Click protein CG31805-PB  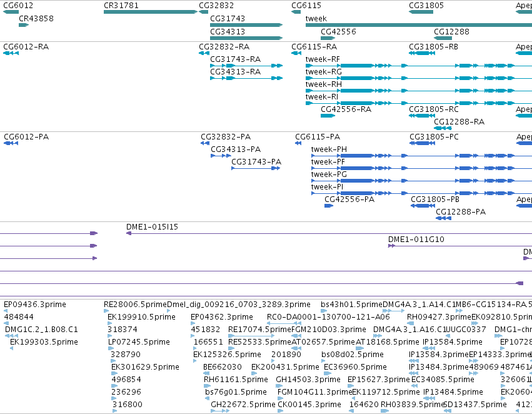[435, 199]
